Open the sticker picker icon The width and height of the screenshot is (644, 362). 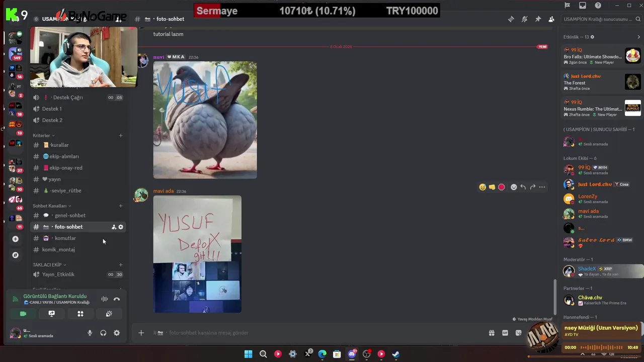pyautogui.click(x=519, y=333)
